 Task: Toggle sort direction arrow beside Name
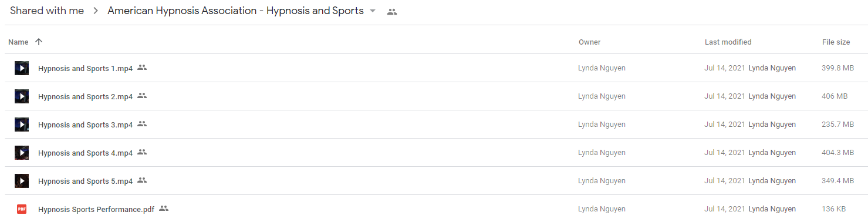(39, 42)
